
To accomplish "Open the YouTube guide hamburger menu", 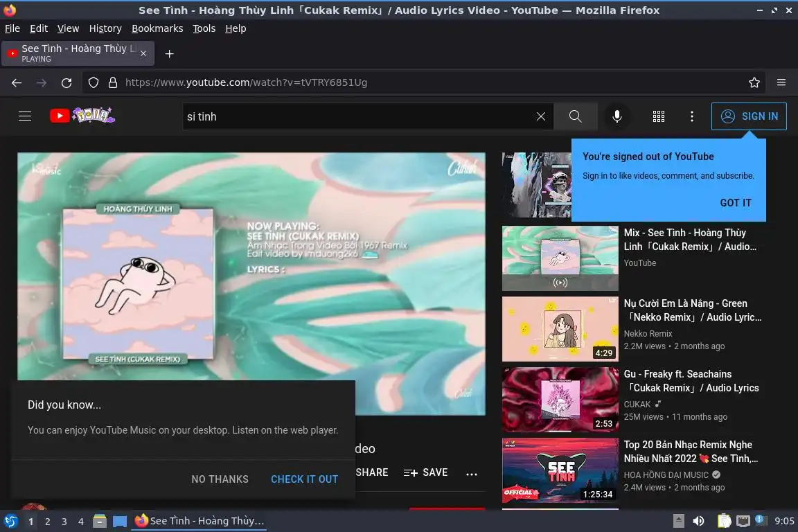I will click(x=25, y=116).
